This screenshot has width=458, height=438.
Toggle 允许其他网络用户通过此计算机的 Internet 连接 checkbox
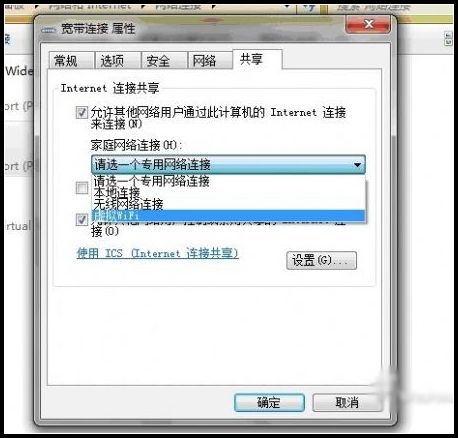click(82, 112)
